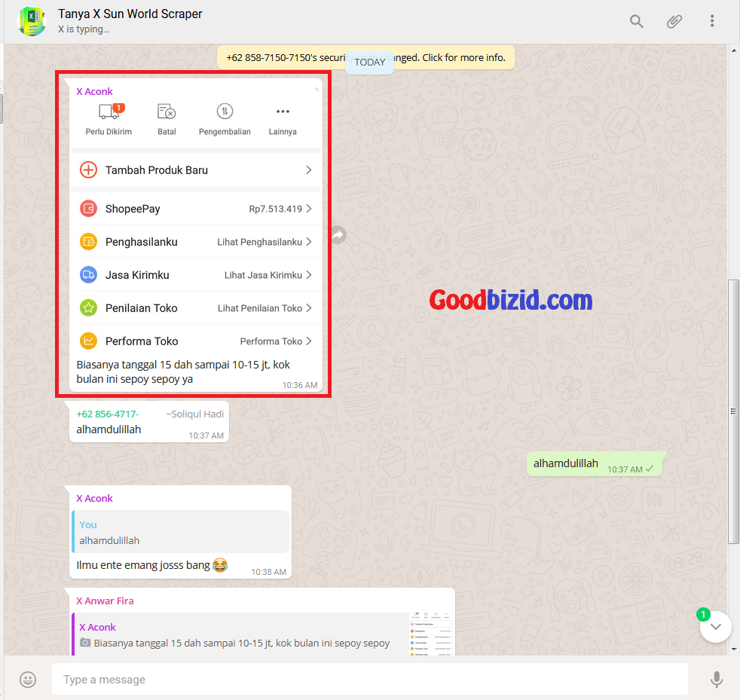Click the Jasa Kirimku blue truck icon
Image resolution: width=740 pixels, height=700 pixels.
pos(88,275)
